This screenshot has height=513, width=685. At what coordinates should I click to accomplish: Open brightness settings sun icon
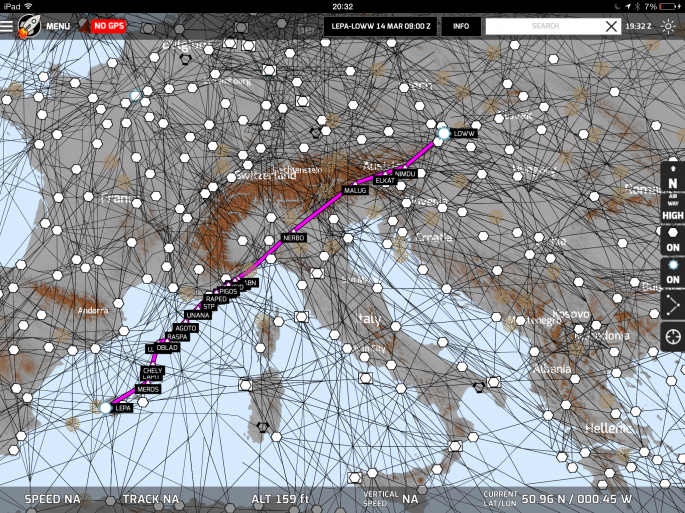tap(668, 26)
